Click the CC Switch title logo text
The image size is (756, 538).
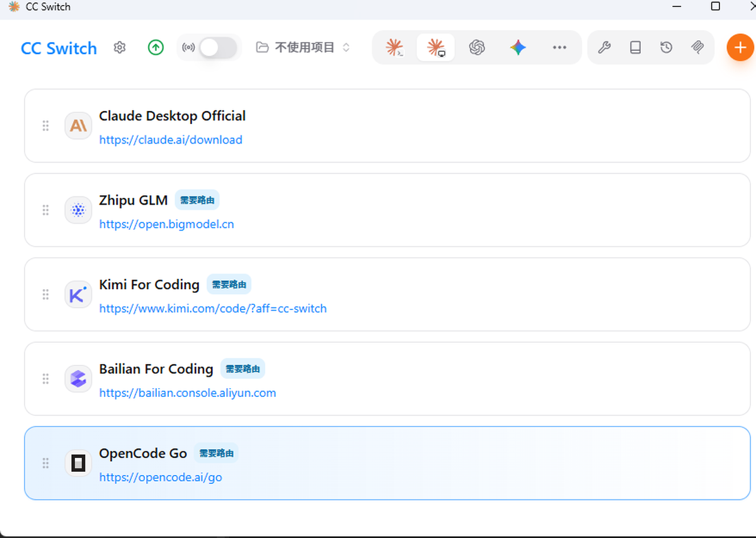59,48
